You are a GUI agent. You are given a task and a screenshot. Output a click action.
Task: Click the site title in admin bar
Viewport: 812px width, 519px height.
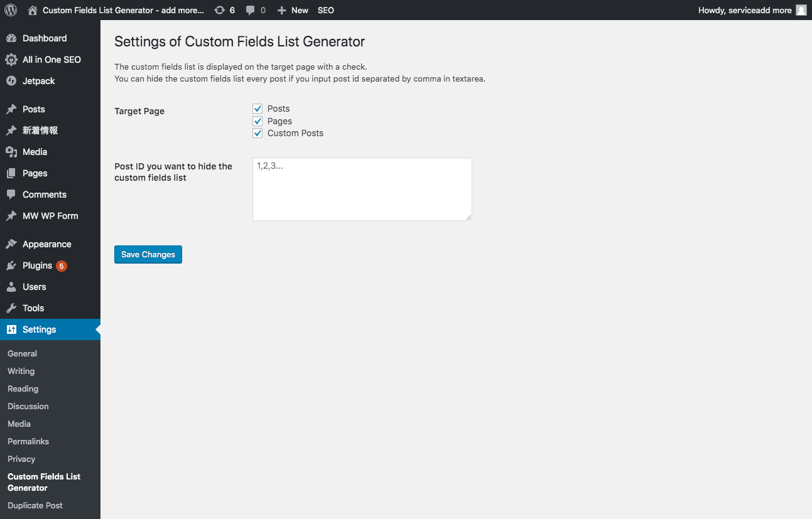(123, 10)
